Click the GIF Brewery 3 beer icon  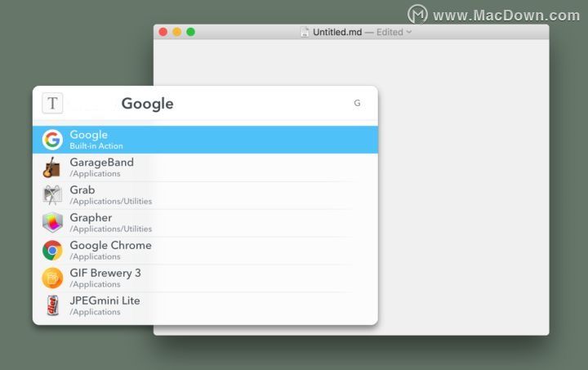click(x=52, y=279)
